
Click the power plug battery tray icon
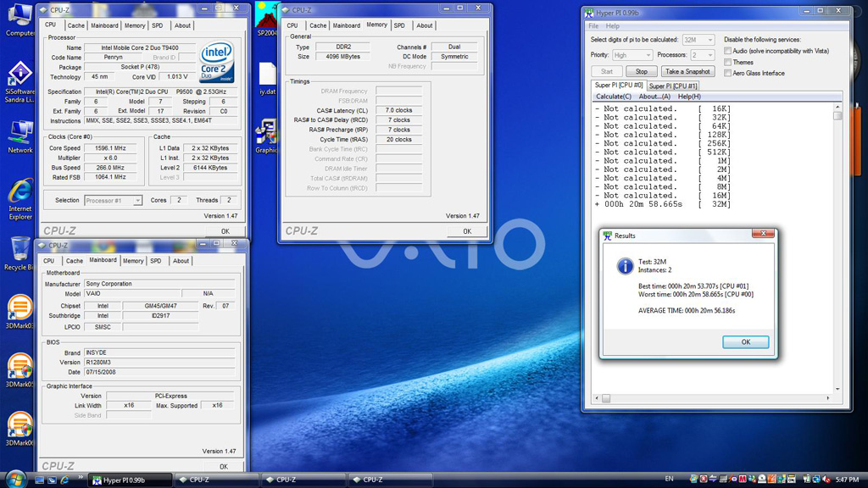pos(807,480)
